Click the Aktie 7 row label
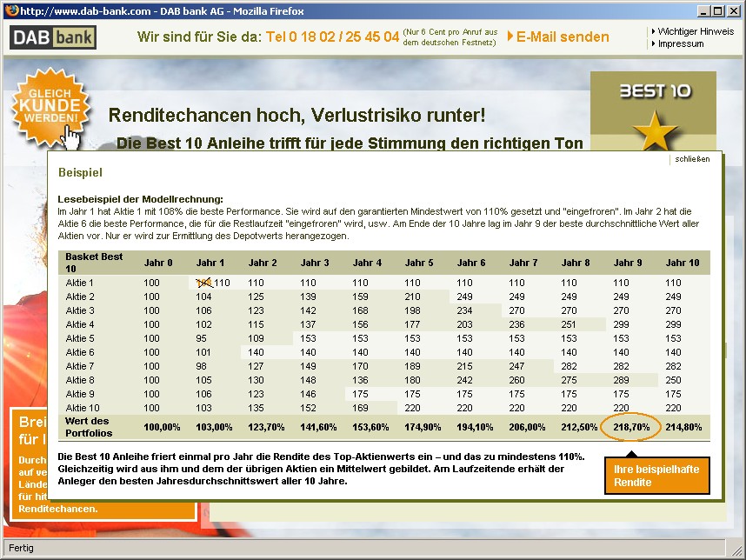Viewport: 746px width, 560px height. point(80,366)
